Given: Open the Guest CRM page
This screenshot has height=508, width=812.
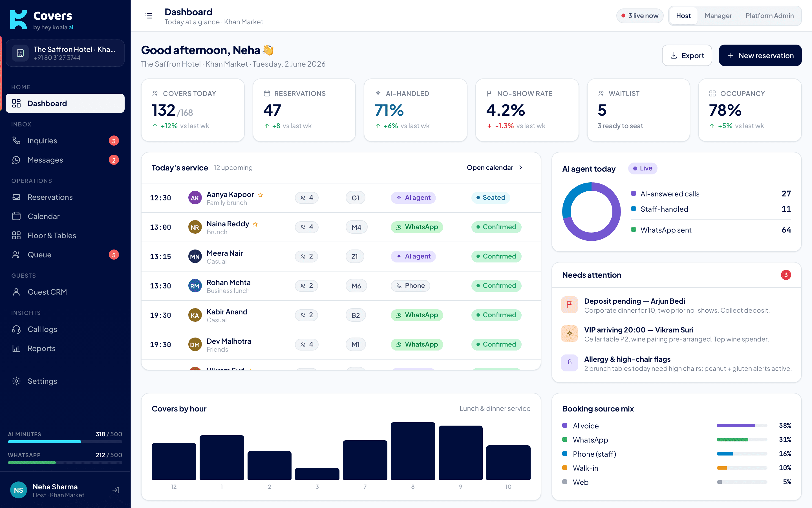Looking at the screenshot, I should 65,292.
